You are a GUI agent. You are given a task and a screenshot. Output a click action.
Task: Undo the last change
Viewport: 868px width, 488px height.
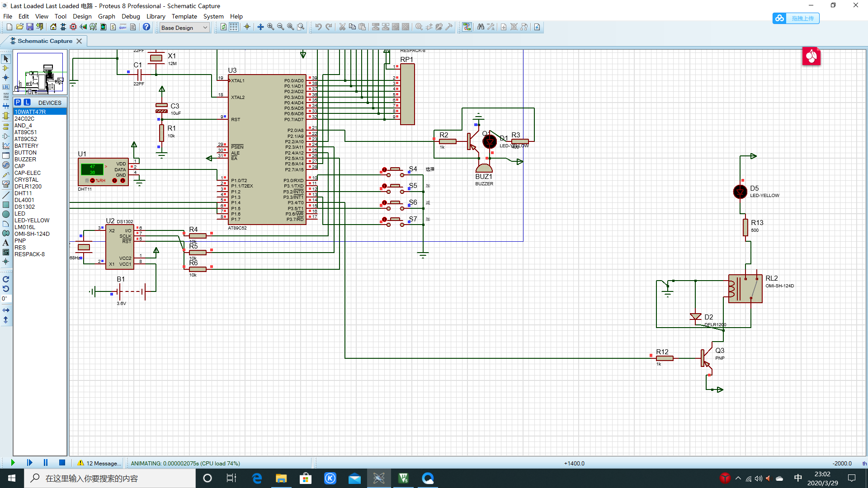[318, 27]
